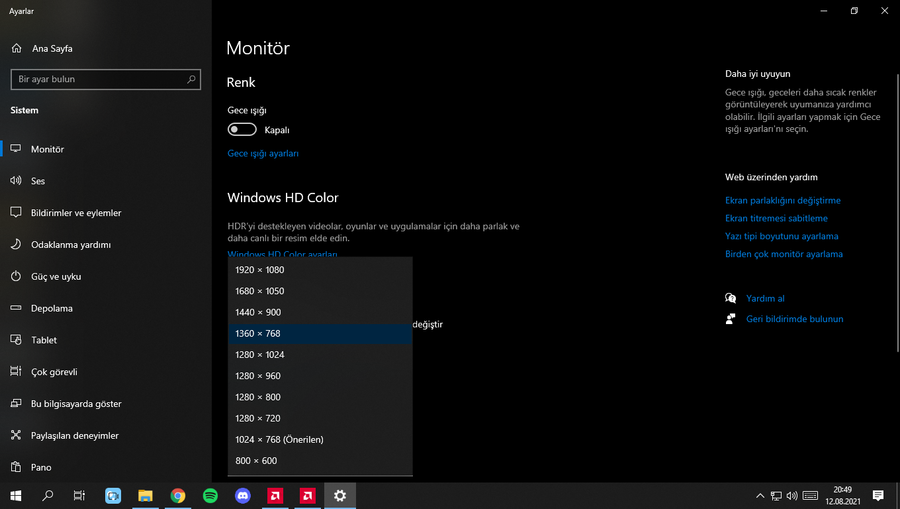Open Gece ışığı ayarları link
The width and height of the screenshot is (900, 509).
coord(263,154)
